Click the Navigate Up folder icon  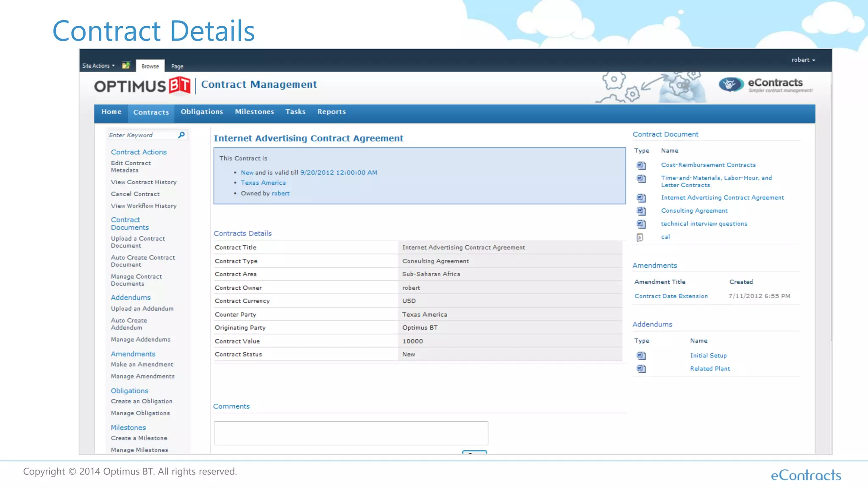[126, 66]
